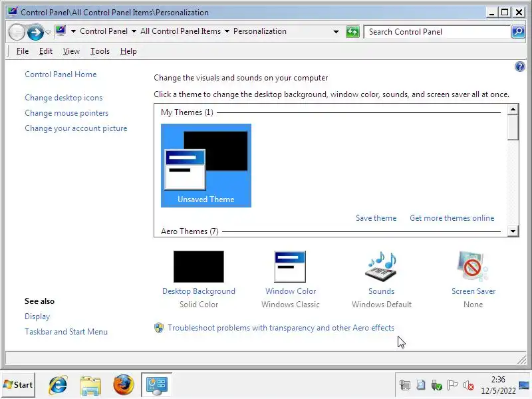Open the File menu
This screenshot has height=399, width=532.
coord(23,51)
